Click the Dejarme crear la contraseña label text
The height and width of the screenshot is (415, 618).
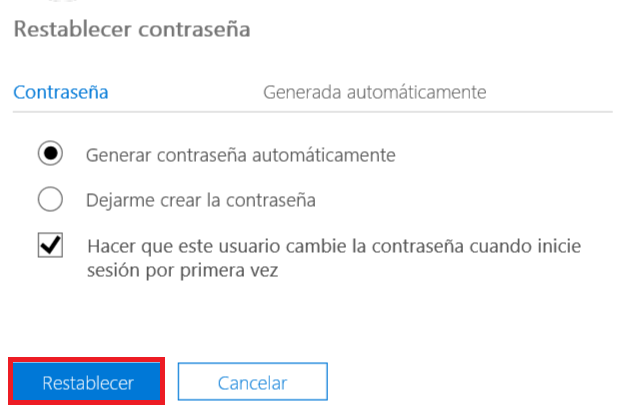coord(201,200)
